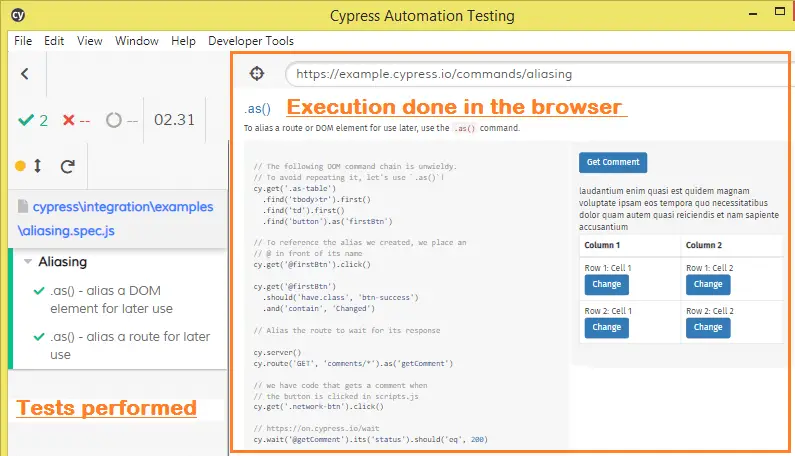Maximize the Cypress window
795x456 pixels.
(x=780, y=11)
